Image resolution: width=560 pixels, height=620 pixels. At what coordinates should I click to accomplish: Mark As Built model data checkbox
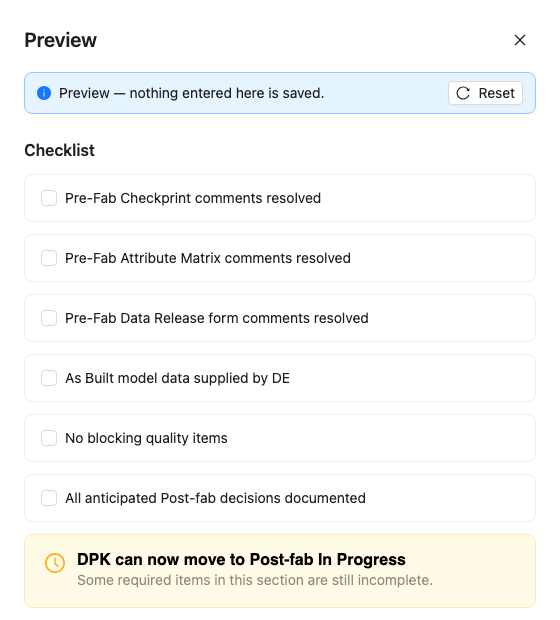pos(49,378)
